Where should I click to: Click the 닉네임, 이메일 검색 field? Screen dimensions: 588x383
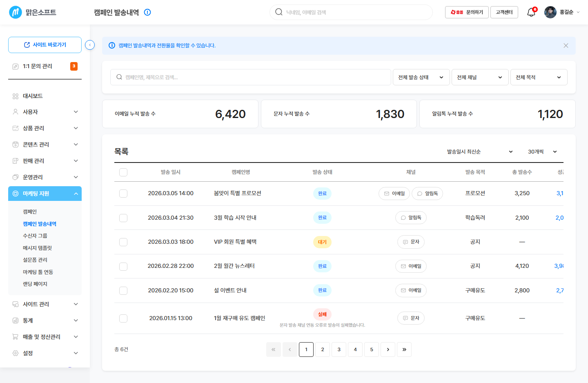point(351,12)
